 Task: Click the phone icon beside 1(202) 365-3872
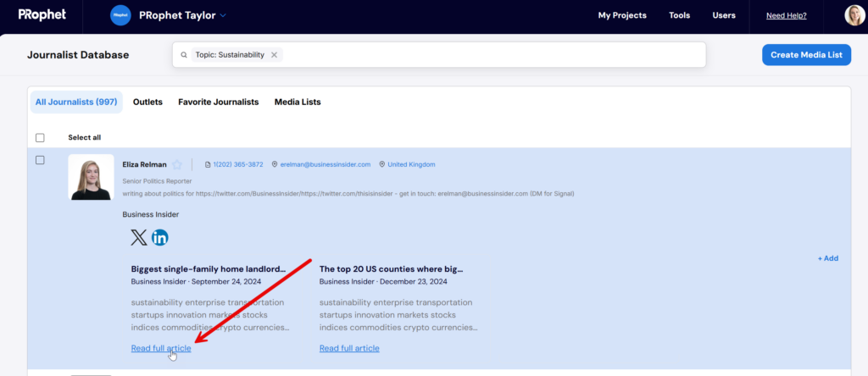click(x=209, y=165)
